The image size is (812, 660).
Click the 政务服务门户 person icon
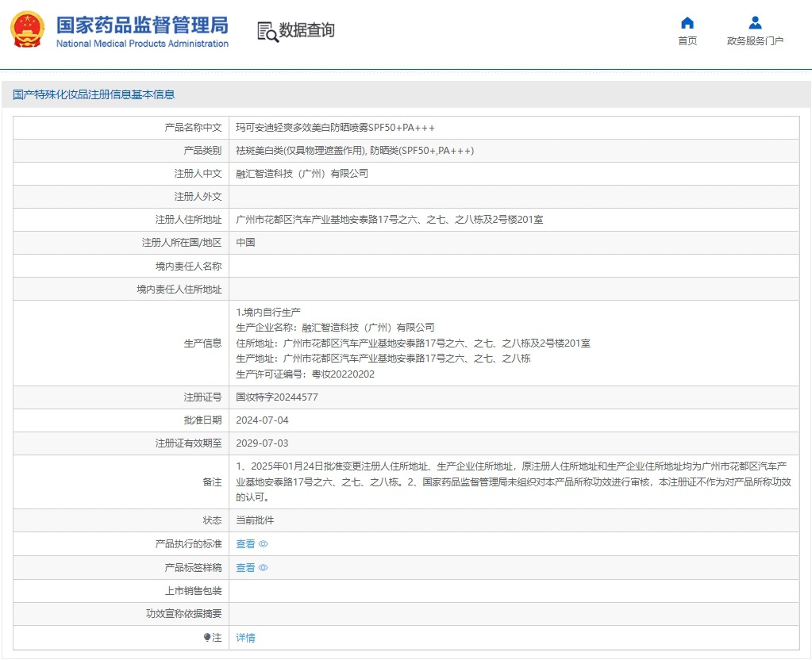(x=755, y=22)
